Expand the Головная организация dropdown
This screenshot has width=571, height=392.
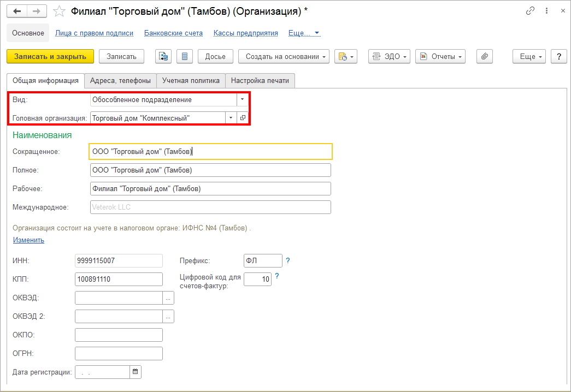(231, 117)
